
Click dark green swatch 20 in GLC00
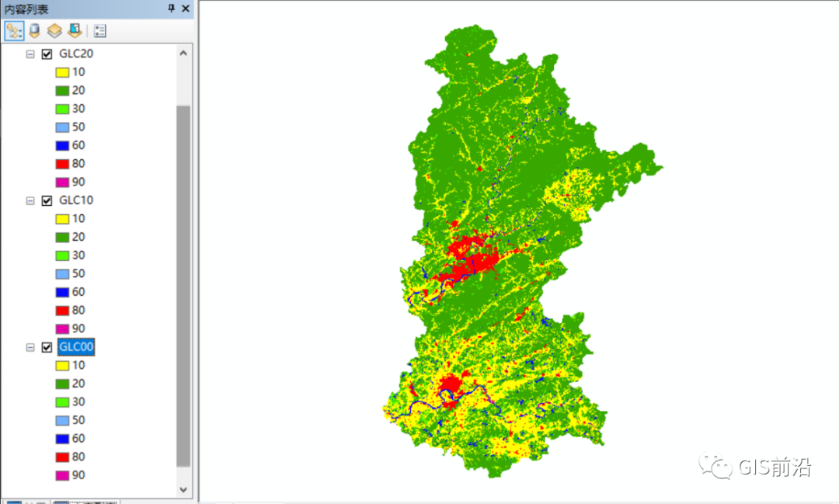click(x=63, y=384)
